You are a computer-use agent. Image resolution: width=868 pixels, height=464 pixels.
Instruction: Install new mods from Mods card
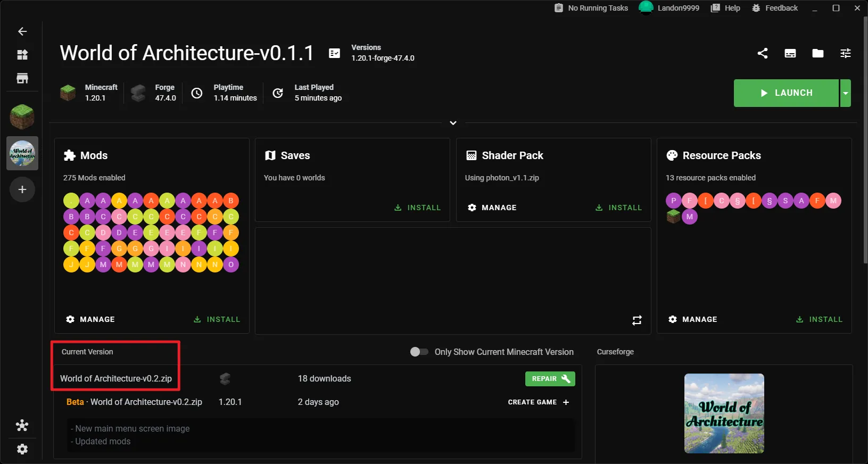(217, 319)
